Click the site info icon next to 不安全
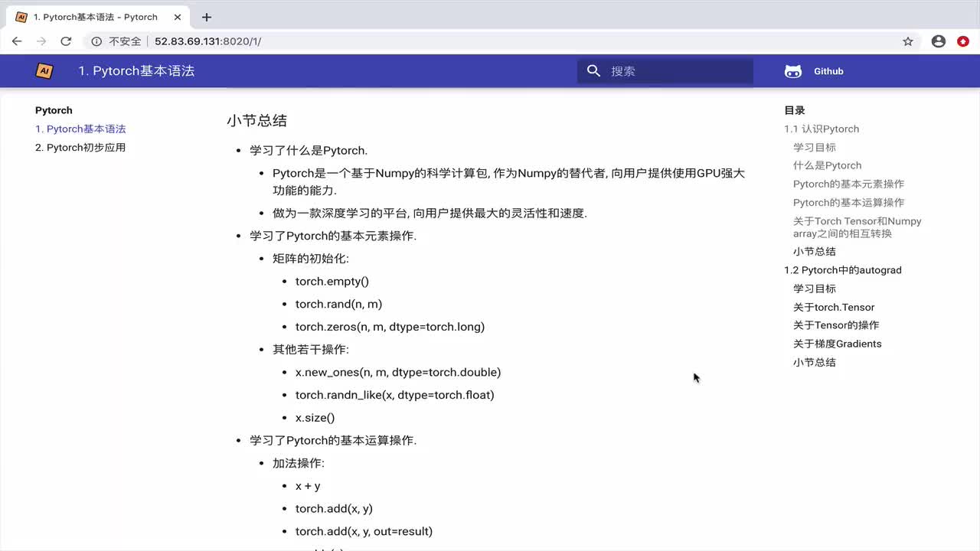980x551 pixels. coord(96,41)
